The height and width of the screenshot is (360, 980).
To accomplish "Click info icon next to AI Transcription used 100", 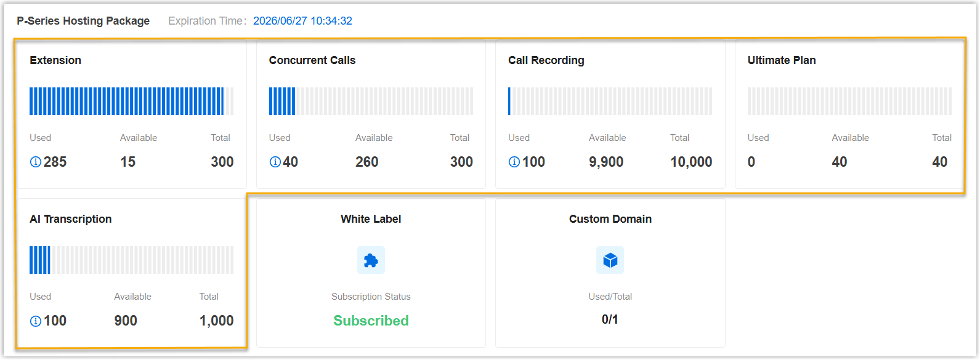I will tap(36, 321).
